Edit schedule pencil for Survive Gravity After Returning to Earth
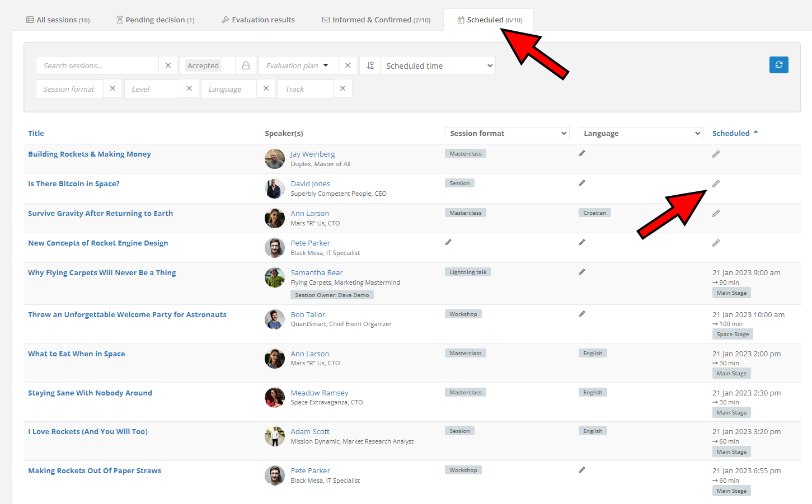The width and height of the screenshot is (812, 504). coord(716,213)
